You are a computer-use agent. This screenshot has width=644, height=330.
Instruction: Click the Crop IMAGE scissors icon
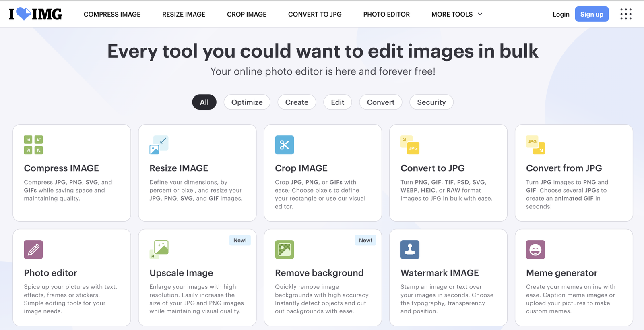point(285,145)
